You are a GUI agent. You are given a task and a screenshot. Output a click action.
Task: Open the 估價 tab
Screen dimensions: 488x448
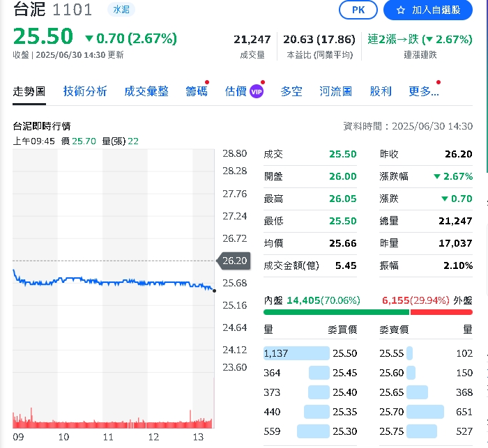[236, 91]
